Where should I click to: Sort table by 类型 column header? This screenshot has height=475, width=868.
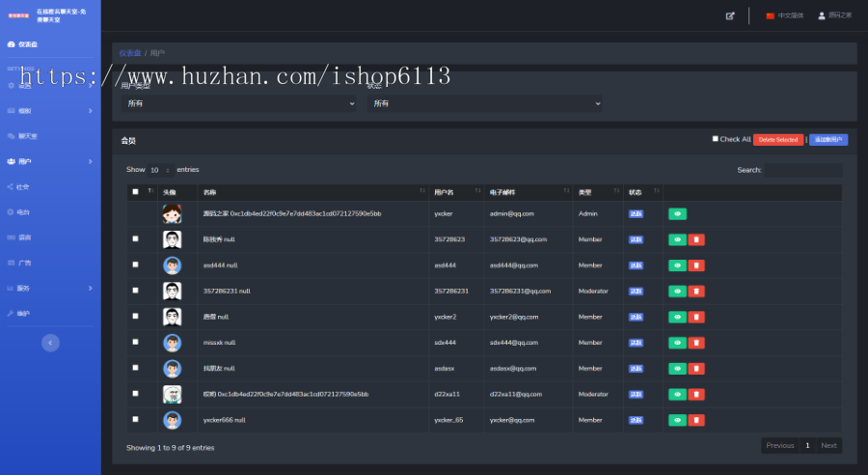tap(598, 192)
